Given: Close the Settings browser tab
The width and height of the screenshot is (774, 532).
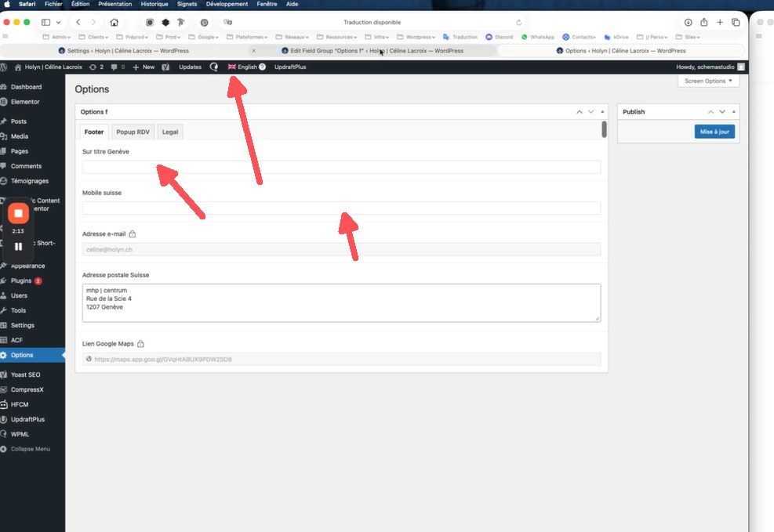Looking at the screenshot, I should pyautogui.click(x=254, y=51).
